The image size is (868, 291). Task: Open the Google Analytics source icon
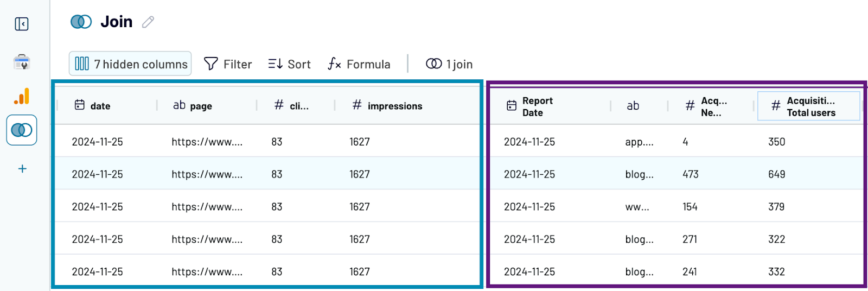point(22,97)
